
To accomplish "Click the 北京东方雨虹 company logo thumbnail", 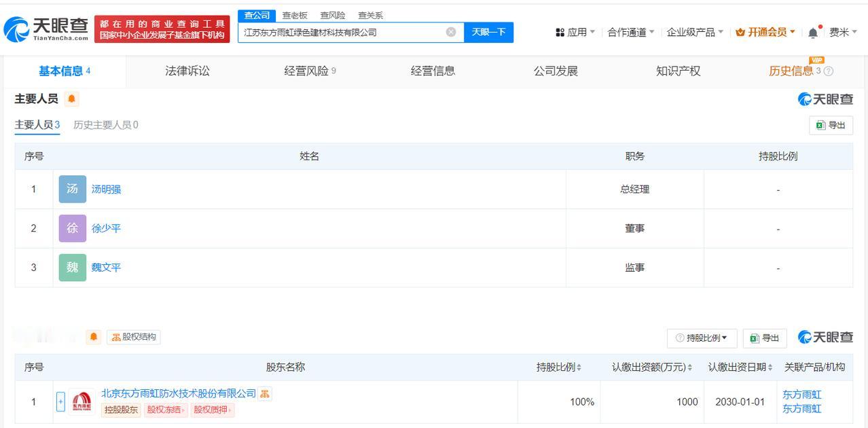I will pyautogui.click(x=82, y=402).
